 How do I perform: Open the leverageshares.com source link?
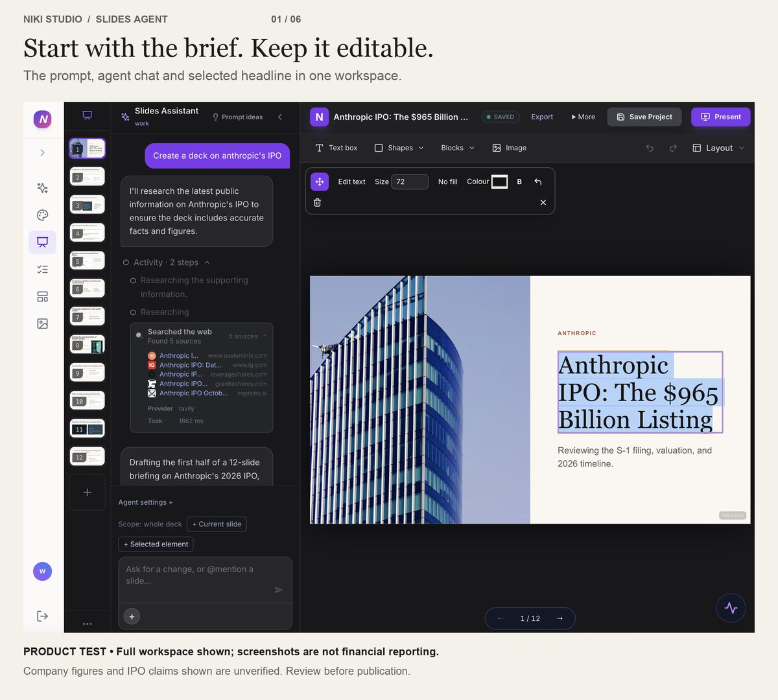pos(207,375)
